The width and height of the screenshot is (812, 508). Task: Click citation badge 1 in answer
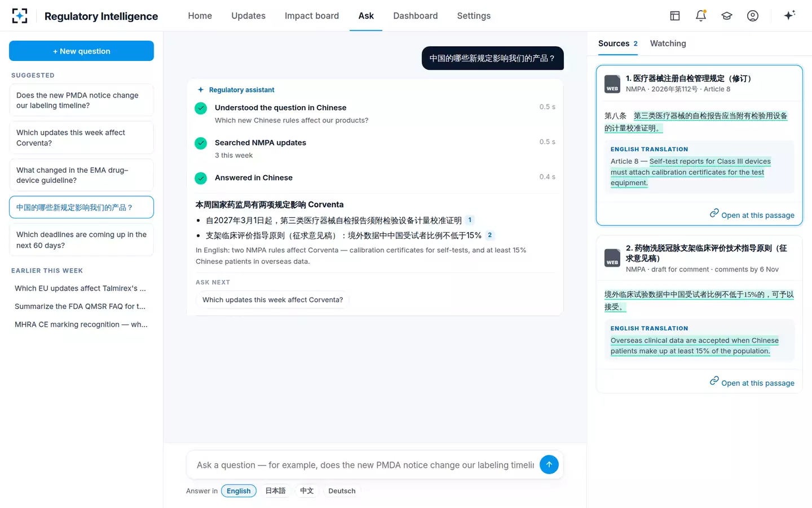(470, 220)
